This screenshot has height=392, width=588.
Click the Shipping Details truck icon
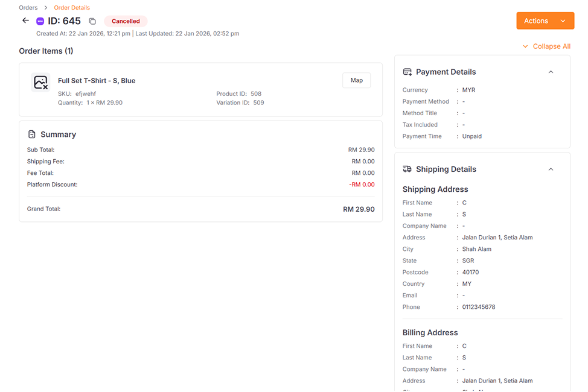pos(407,169)
